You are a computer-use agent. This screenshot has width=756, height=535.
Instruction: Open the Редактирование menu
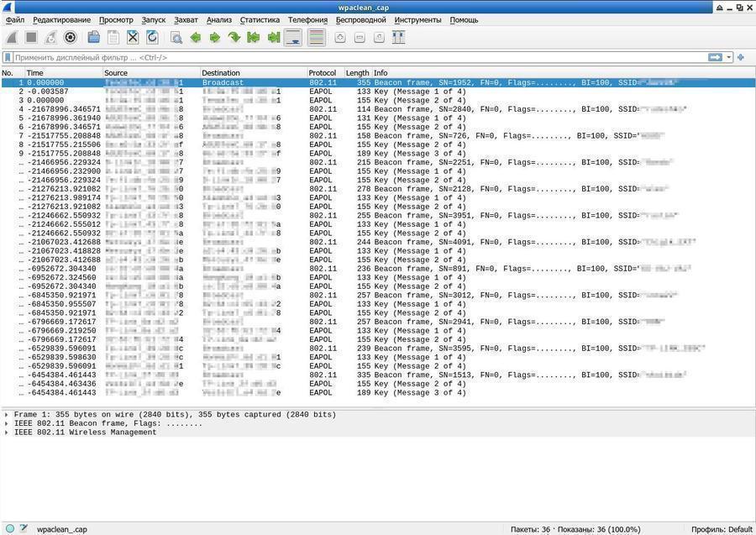(61, 20)
